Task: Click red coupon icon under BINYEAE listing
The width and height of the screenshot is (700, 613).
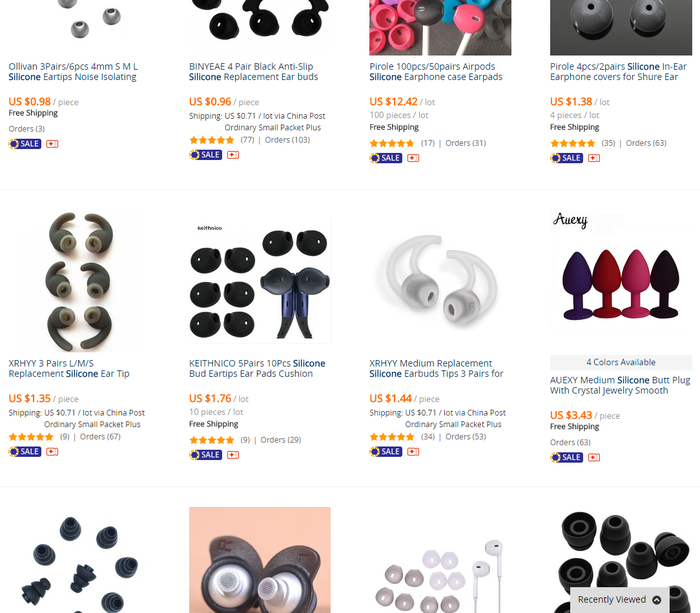Action: pos(233,155)
